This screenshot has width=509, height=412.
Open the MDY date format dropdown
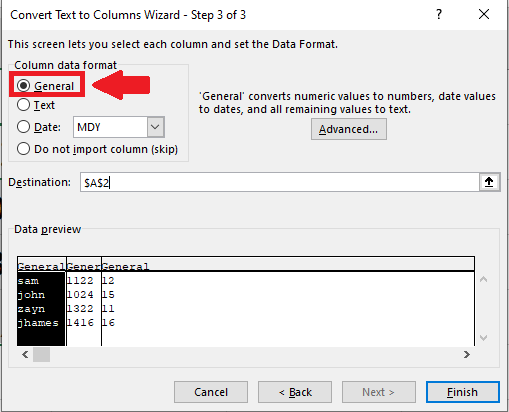coord(155,127)
